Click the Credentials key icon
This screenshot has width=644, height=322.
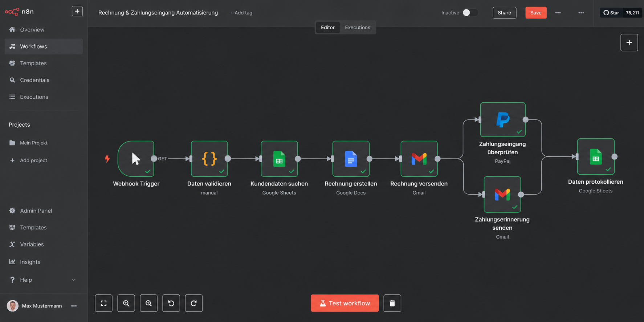[12, 80]
